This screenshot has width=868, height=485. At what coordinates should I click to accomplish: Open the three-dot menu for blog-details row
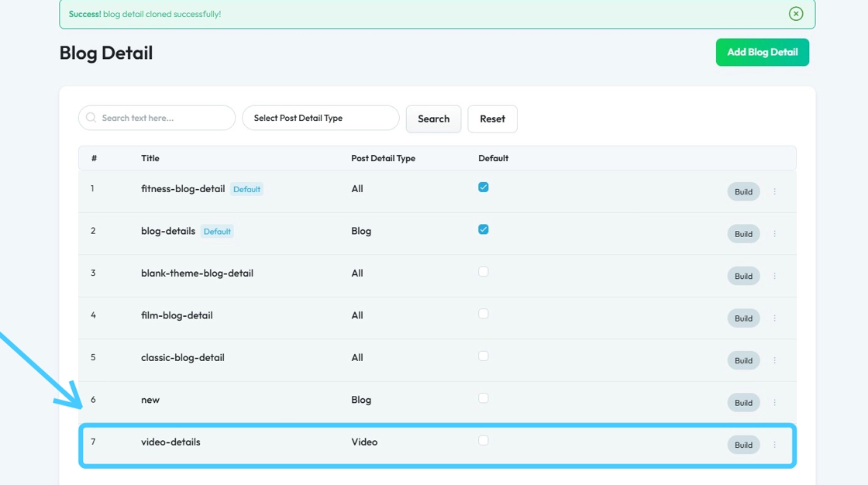774,234
